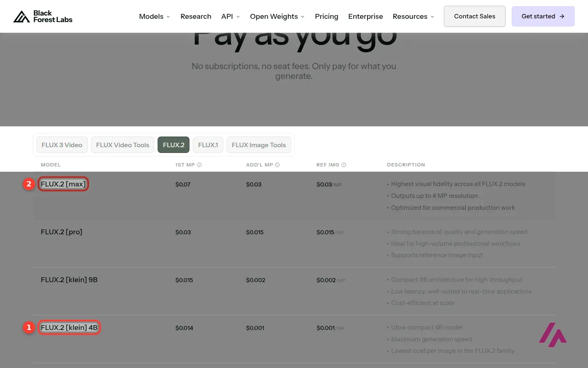The height and width of the screenshot is (368, 588).
Task: Select the FLUX.2 [pro] model name
Action: [62, 232]
